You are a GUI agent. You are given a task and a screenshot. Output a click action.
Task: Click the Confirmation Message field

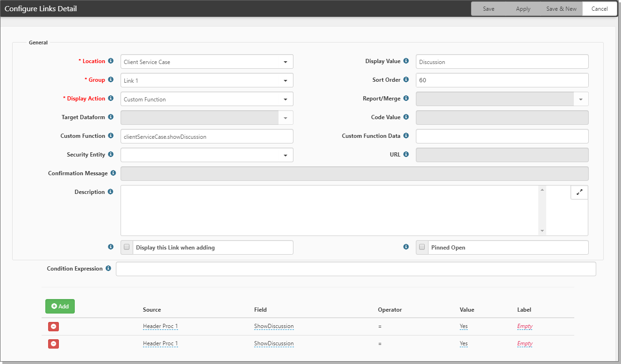[x=355, y=174]
